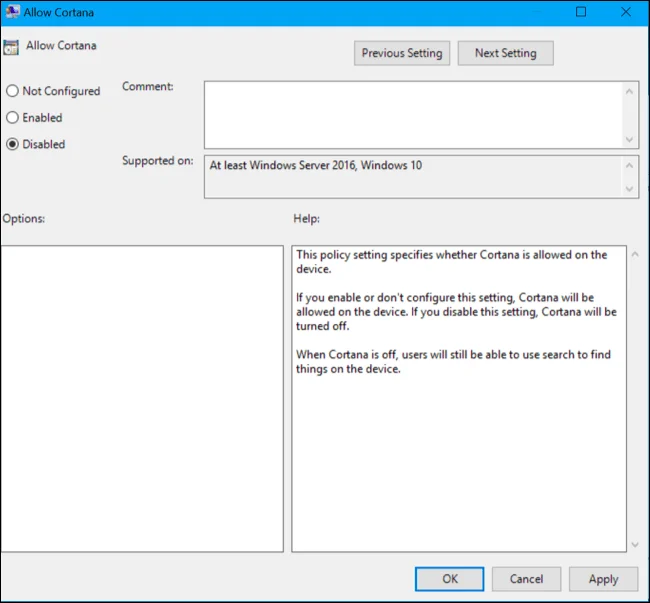The image size is (650, 603).
Task: Click the Comment box scroll down arrow
Action: [x=629, y=139]
